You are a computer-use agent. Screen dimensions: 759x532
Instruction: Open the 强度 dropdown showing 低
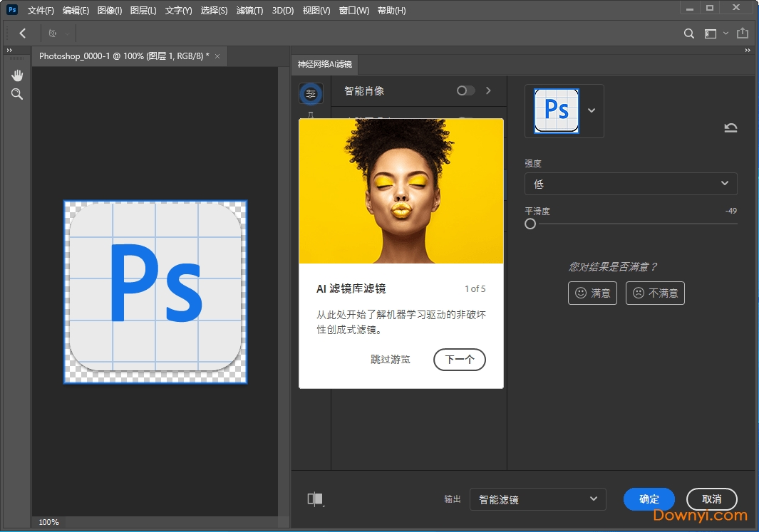(x=630, y=184)
